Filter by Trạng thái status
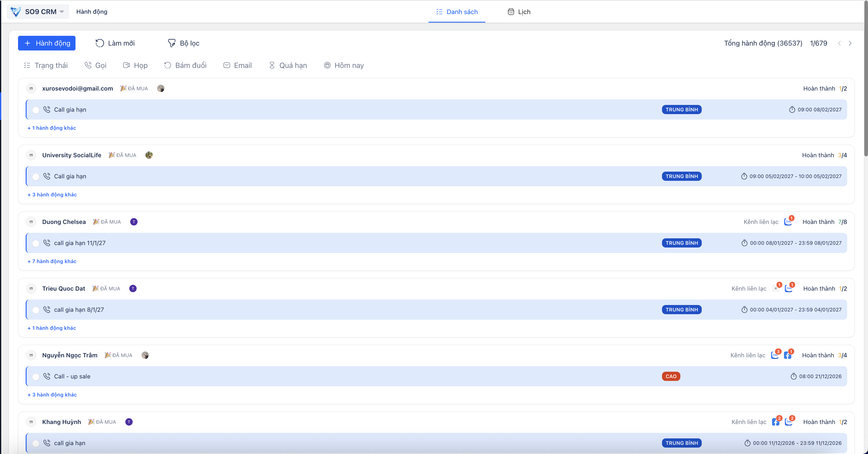Image resolution: width=868 pixels, height=454 pixels. (x=46, y=65)
